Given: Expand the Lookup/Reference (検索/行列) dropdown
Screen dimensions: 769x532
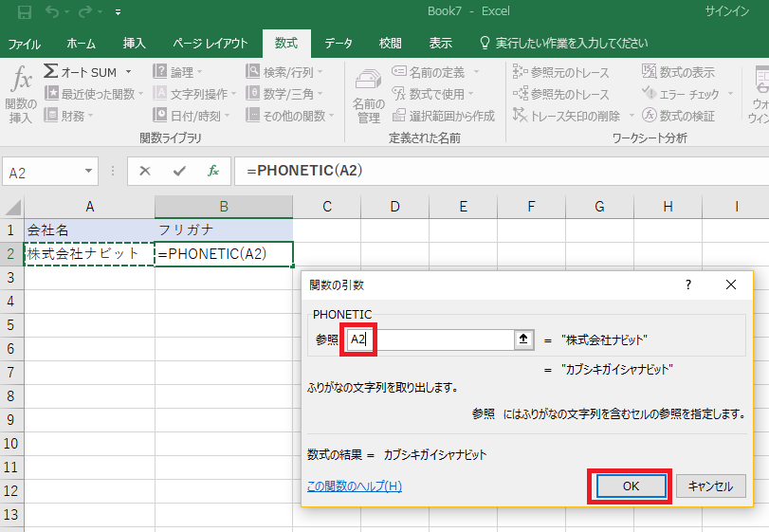Looking at the screenshot, I should (282, 72).
